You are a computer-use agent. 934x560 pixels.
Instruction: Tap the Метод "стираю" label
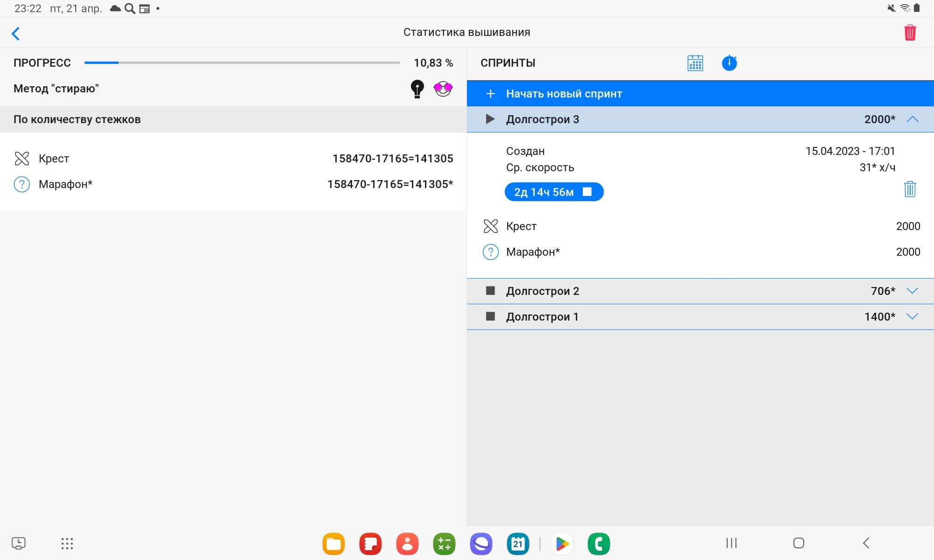(56, 89)
